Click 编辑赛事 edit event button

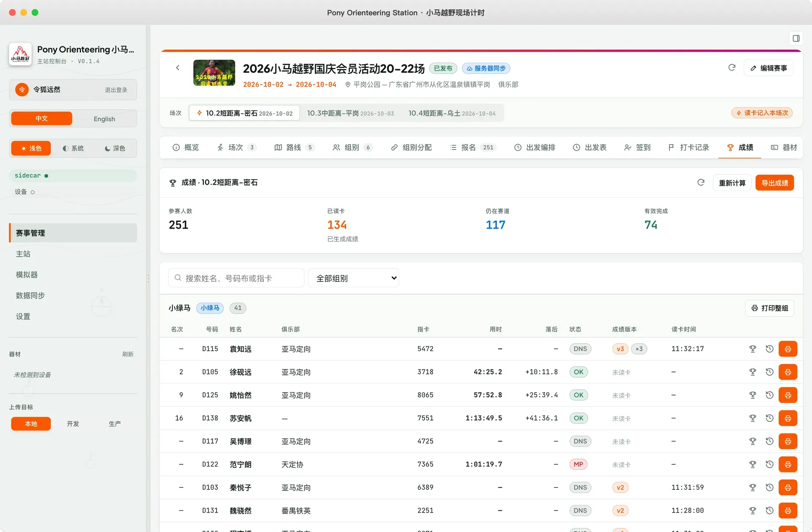pos(768,68)
